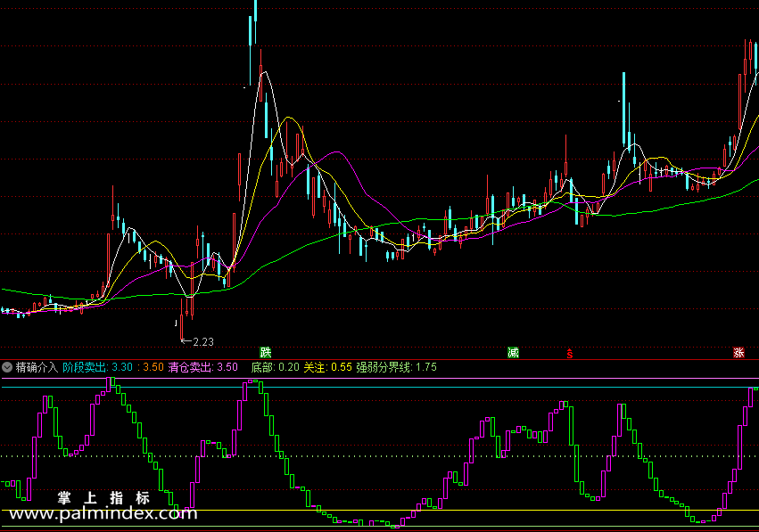This screenshot has height=532, width=759.
Task: Click the 强弱分界线: 1.75 label
Action: [396, 367]
